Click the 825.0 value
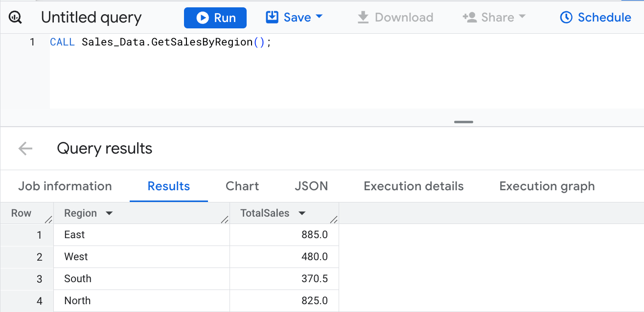The image size is (644, 312). pyautogui.click(x=315, y=301)
